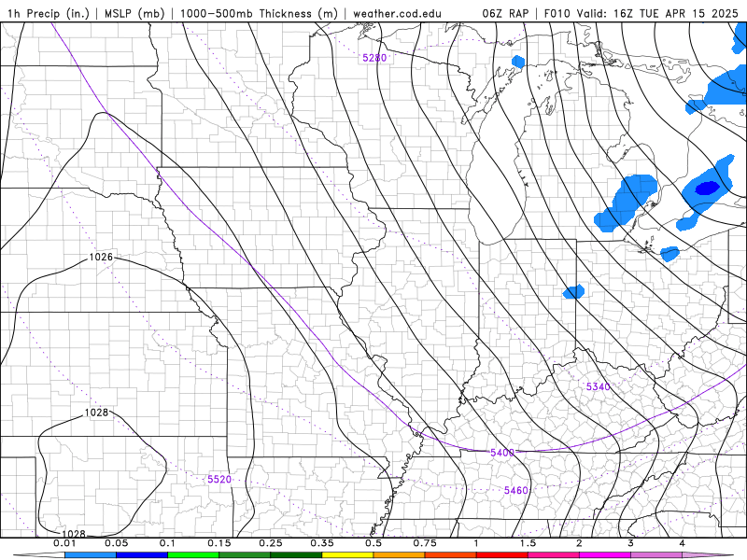Click the legend tick label 2

pyautogui.click(x=579, y=543)
